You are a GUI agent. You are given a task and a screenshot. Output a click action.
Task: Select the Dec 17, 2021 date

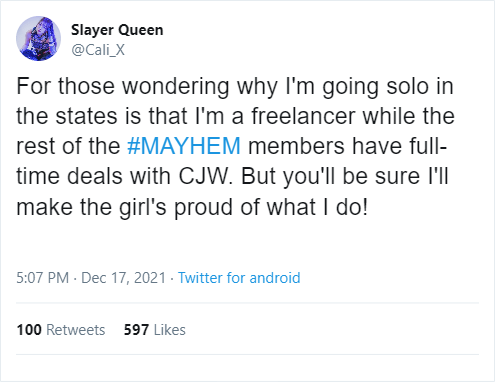123,278
